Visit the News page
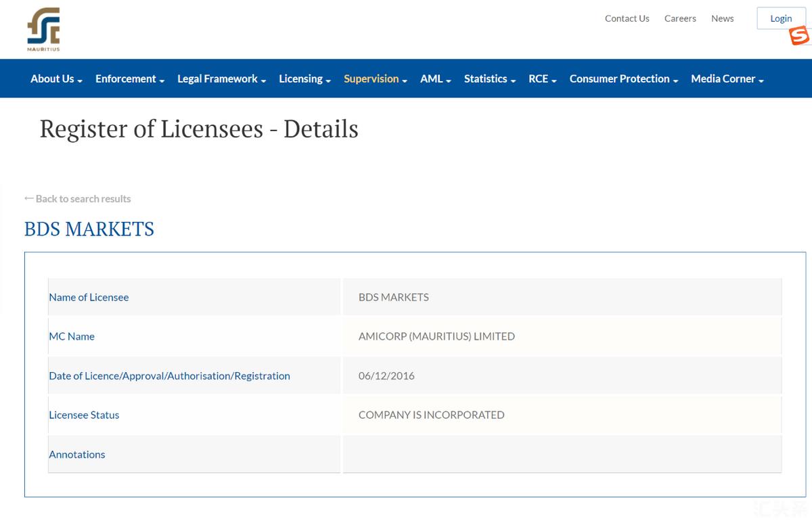812x521 pixels. [722, 18]
